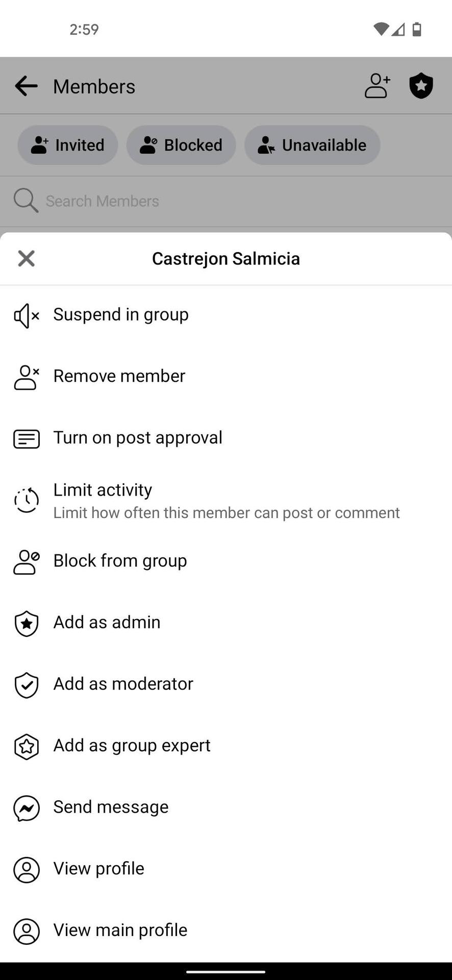
Task: Tap the add member icon
Action: 378,86
